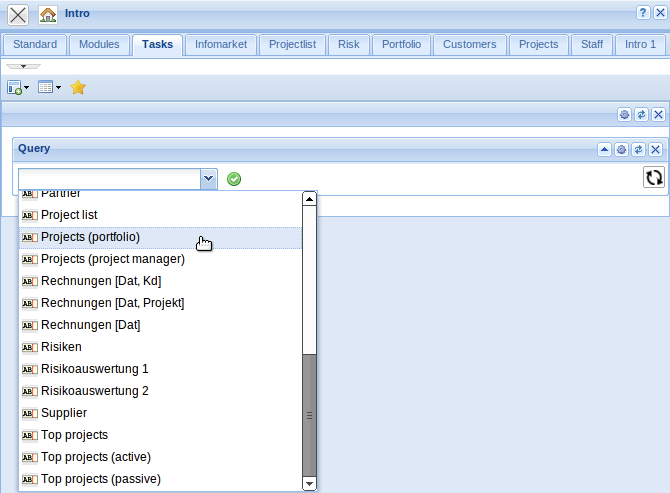670x493 pixels.
Task: Switch to the Infomarket tab
Action: pos(220,45)
